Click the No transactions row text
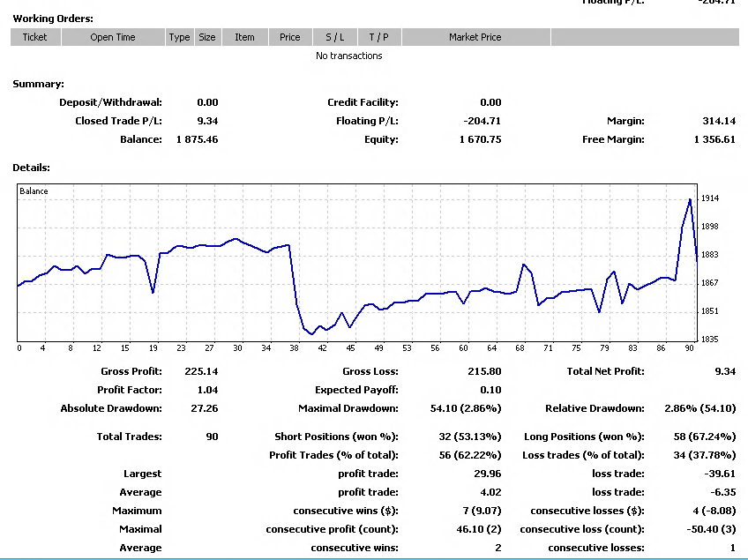Viewport: 748px width, 560px height. (x=349, y=56)
